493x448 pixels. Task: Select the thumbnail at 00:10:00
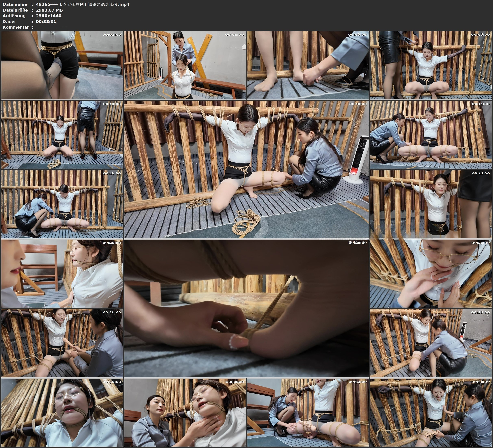62,134
